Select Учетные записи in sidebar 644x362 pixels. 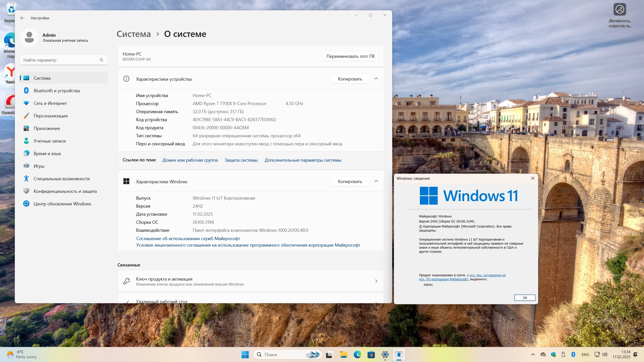pos(50,141)
